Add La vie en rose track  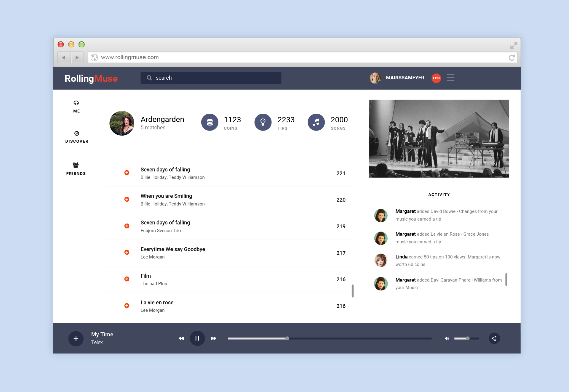click(127, 306)
